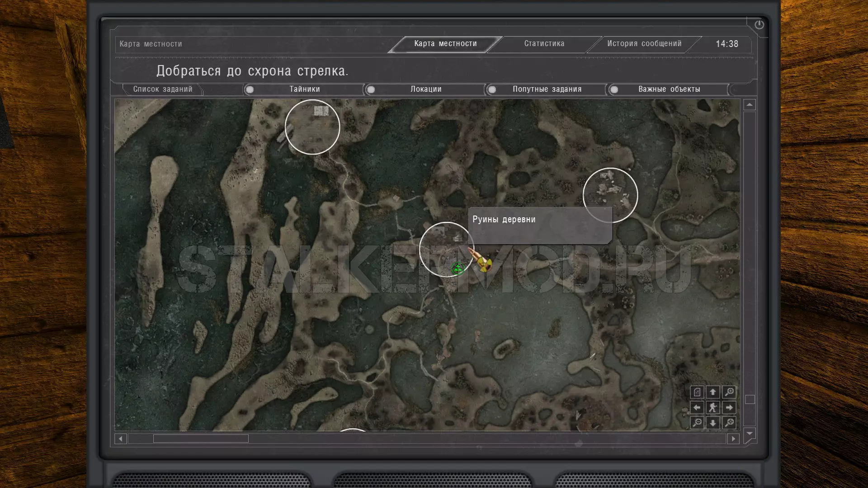Switch to the Карта местности tab

[x=445, y=44]
